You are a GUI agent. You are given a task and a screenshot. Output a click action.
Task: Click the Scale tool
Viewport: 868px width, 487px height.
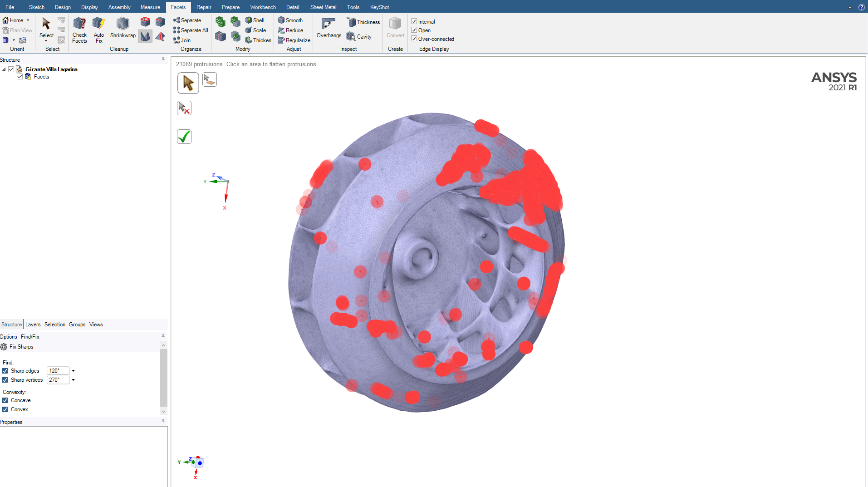[255, 30]
